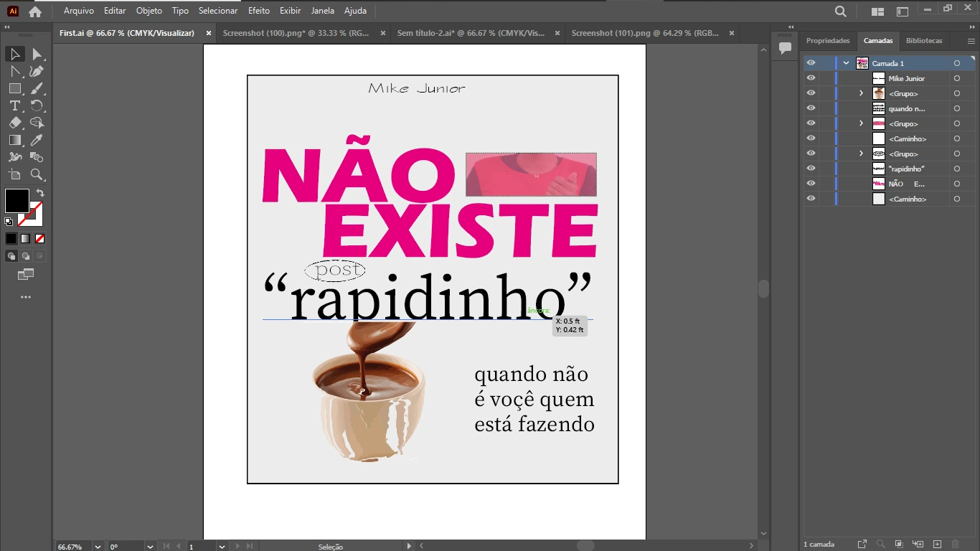Select the Zoom tool
Image resolution: width=980 pixels, height=551 pixels.
[37, 174]
